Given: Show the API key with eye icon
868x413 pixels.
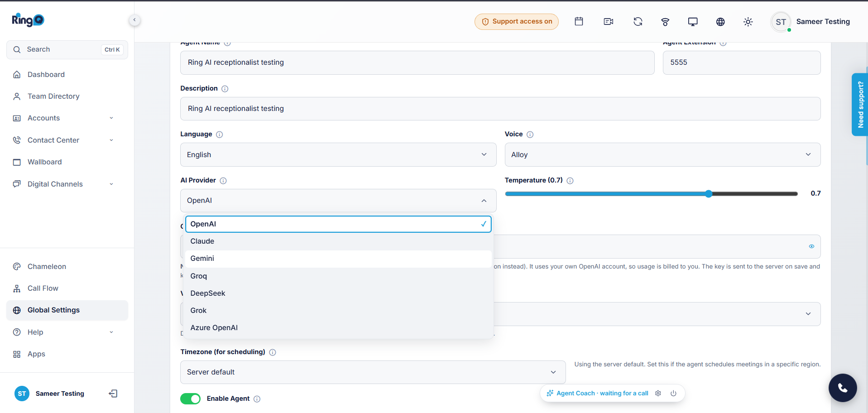Looking at the screenshot, I should tap(811, 246).
